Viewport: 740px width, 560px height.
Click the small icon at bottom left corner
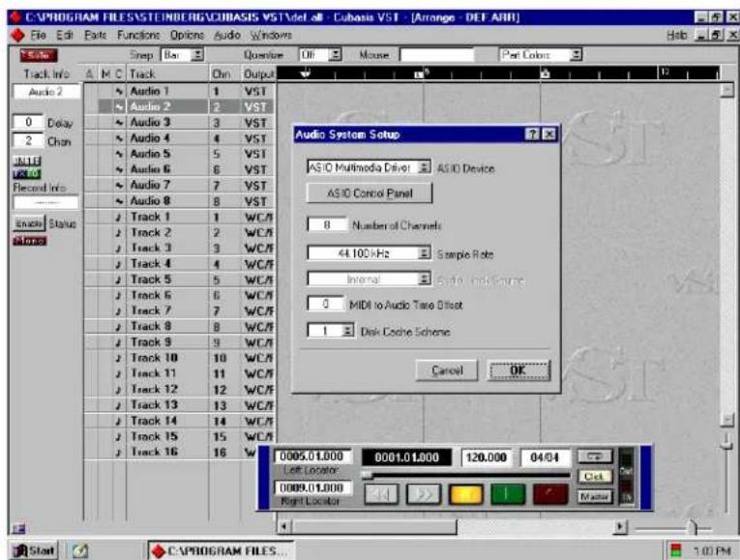[19, 528]
